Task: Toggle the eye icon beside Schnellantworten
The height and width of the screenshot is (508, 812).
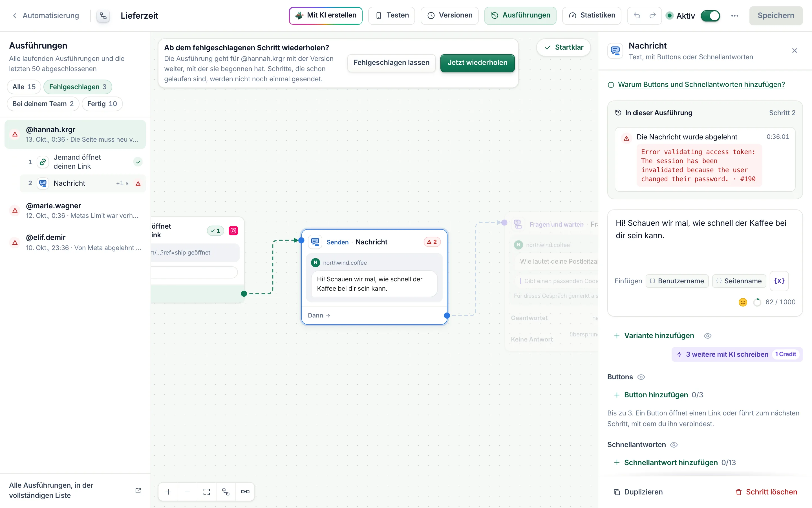Action: (x=674, y=445)
